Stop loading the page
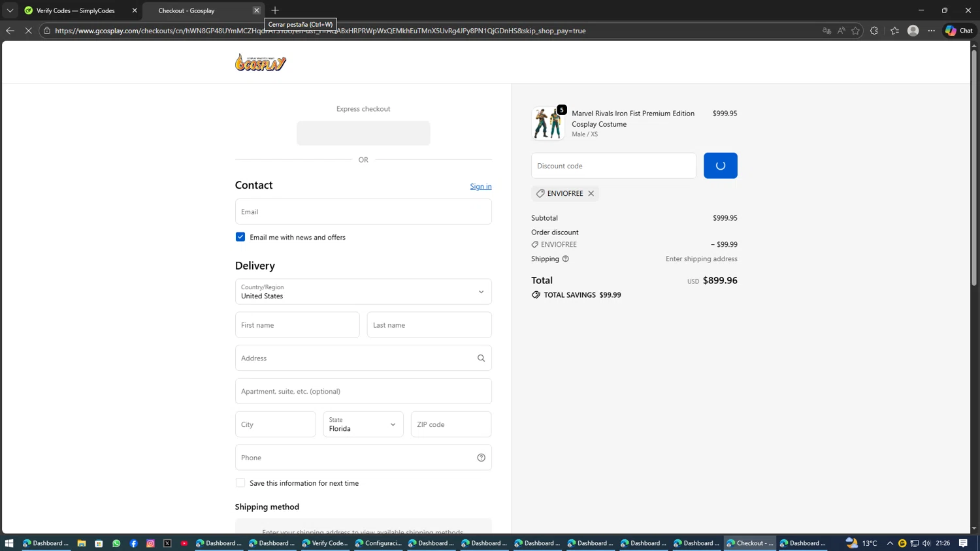This screenshot has width=980, height=551. coord(28,31)
